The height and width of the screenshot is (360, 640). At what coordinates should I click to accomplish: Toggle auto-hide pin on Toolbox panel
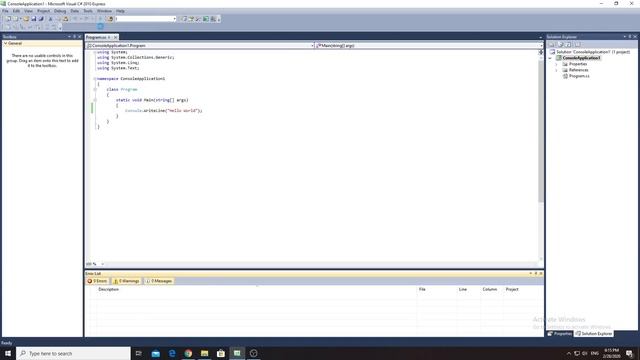pyautogui.click(x=74, y=37)
